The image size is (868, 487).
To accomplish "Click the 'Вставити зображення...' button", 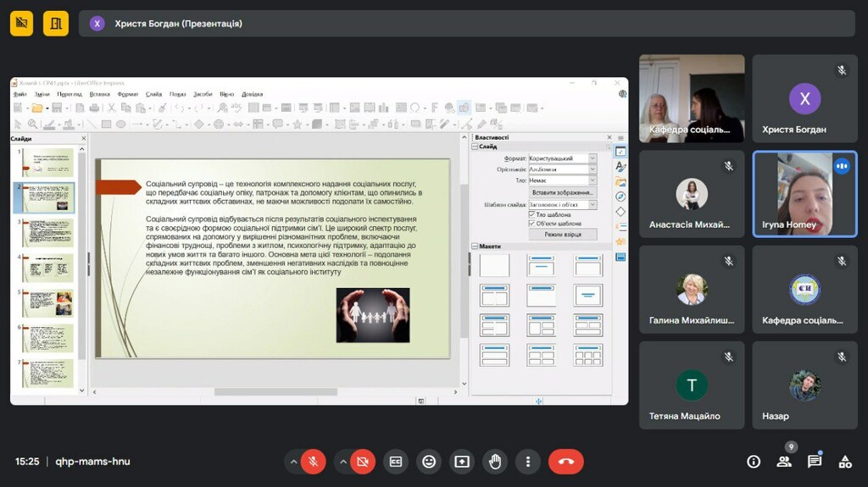I will pos(562,192).
